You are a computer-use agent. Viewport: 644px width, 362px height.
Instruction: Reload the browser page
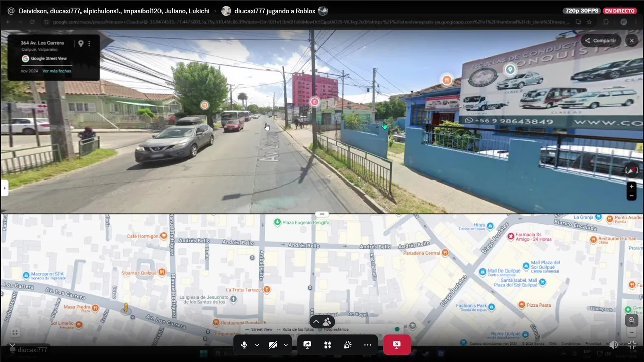pos(32,22)
